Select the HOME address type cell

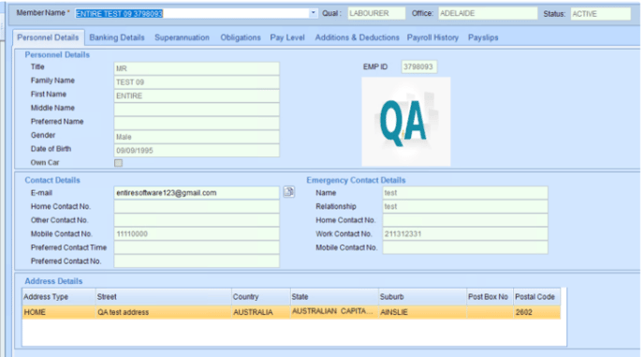point(58,312)
